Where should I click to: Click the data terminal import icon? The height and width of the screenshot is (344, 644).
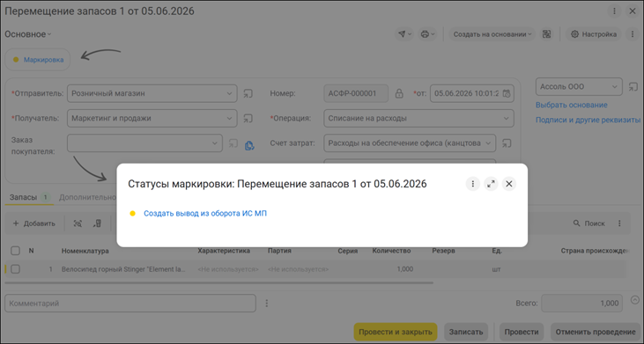(x=97, y=223)
